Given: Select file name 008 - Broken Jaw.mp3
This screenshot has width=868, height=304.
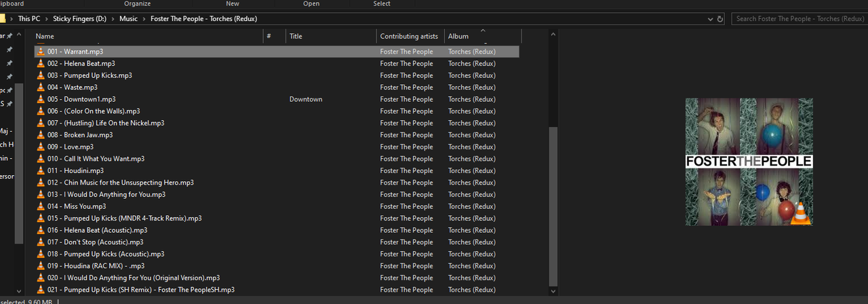Looking at the screenshot, I should (80, 135).
